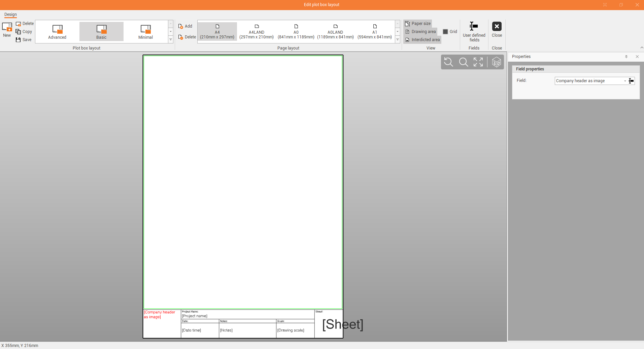Screen dimensions: 644x349
Task: Choose the Minimal plot box layout
Action: (145, 32)
